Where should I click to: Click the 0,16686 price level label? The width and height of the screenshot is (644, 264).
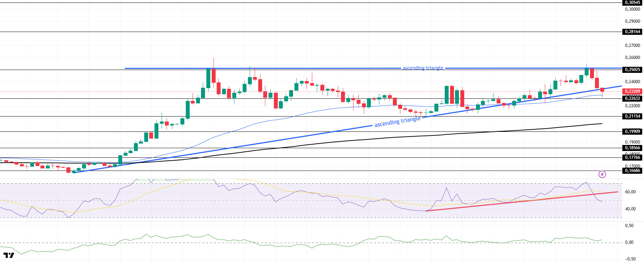pyautogui.click(x=633, y=171)
